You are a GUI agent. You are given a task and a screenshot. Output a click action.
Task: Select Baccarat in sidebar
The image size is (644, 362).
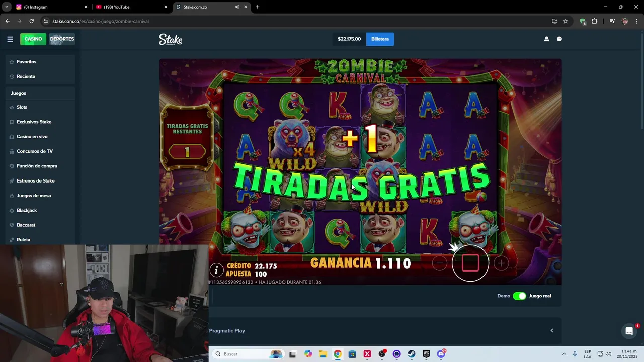(x=40, y=225)
